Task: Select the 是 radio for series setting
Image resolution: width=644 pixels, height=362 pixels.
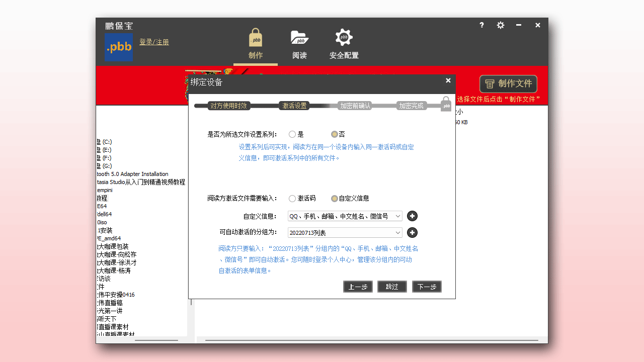Action: pyautogui.click(x=292, y=134)
